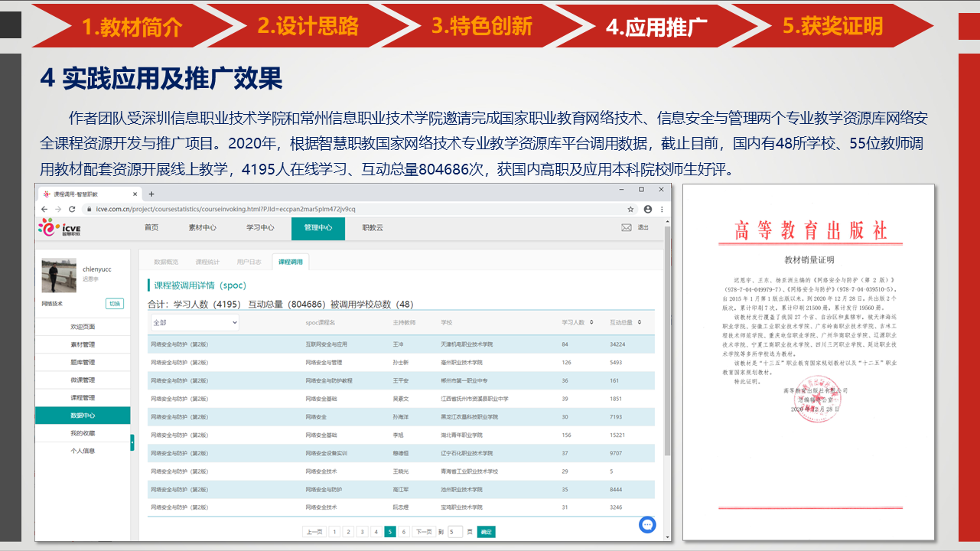Open 素材中心 in site navigation
The height and width of the screenshot is (551, 980).
tap(203, 227)
